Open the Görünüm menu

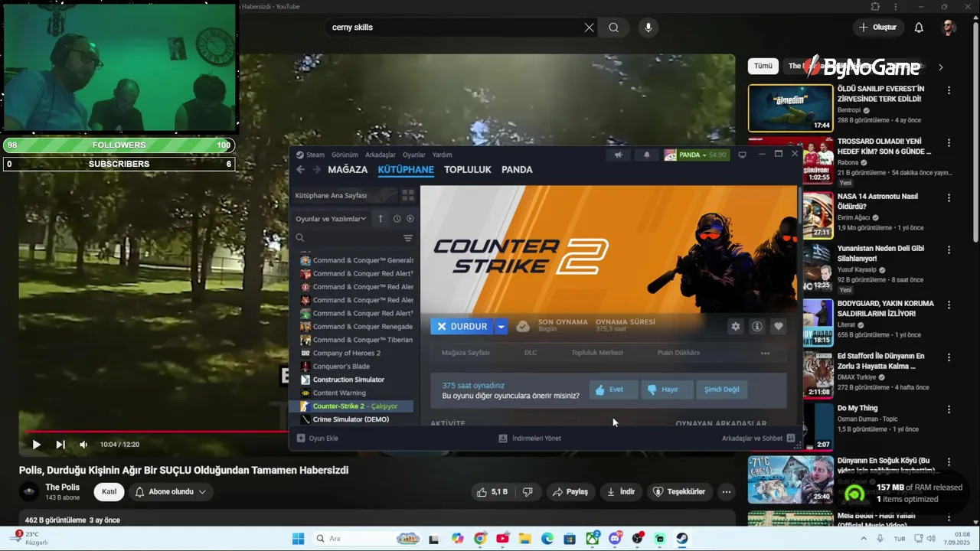[345, 155]
